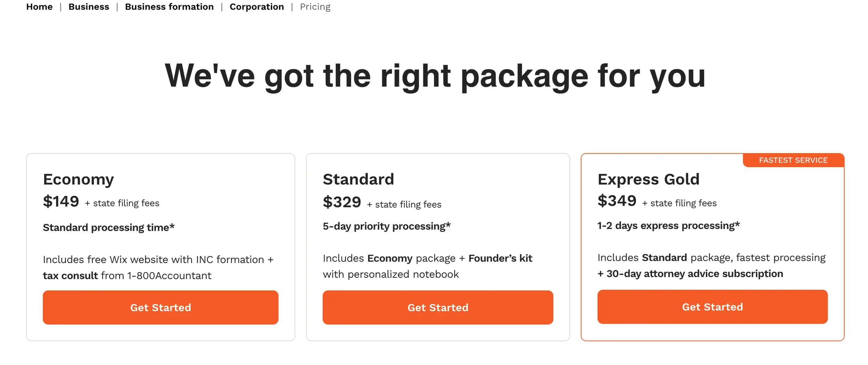
Task: Click the $329 Standard price
Action: (342, 202)
